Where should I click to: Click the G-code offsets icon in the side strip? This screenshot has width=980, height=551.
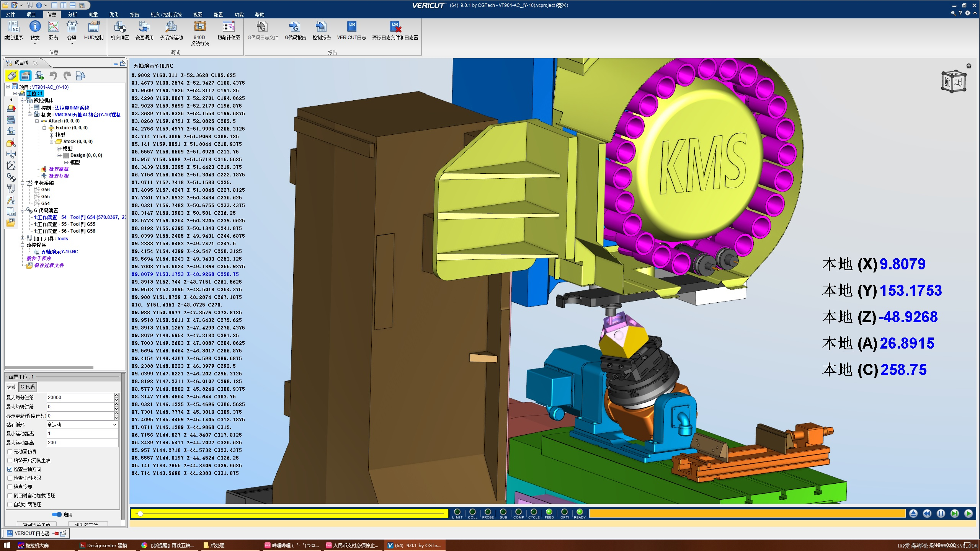tap(11, 177)
